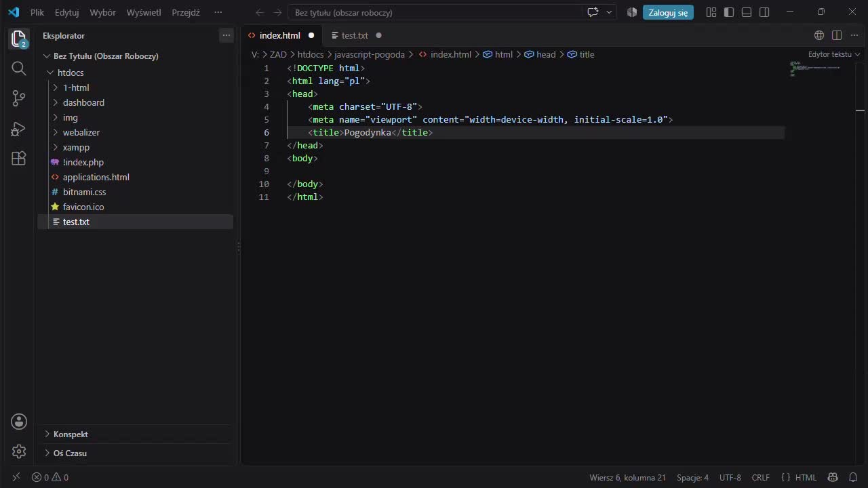Viewport: 868px width, 488px height.
Task: Click the Copilot status icon in status bar
Action: tap(833, 477)
